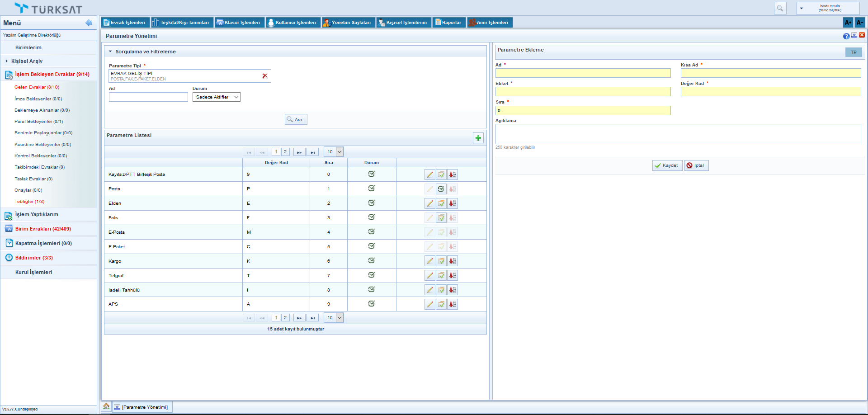Add a new parameter with the green plus
Screen dimensions: 868x415
(x=478, y=138)
